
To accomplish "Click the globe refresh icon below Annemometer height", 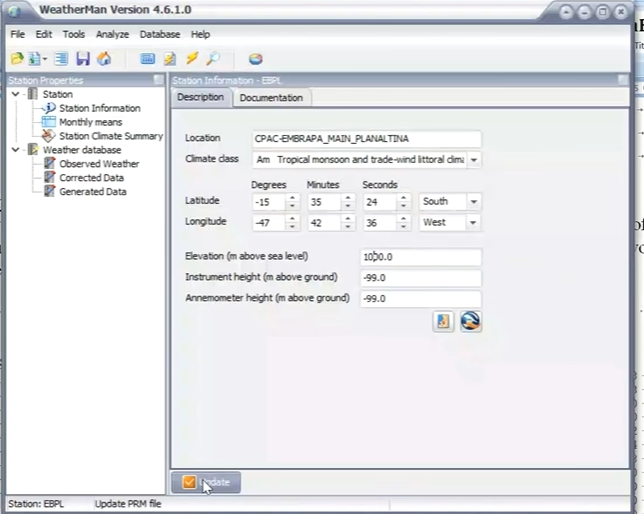I will click(x=470, y=321).
